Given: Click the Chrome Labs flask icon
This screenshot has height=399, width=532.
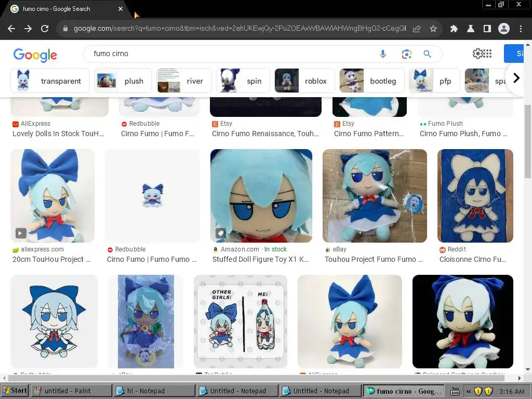Looking at the screenshot, I should click(471, 29).
